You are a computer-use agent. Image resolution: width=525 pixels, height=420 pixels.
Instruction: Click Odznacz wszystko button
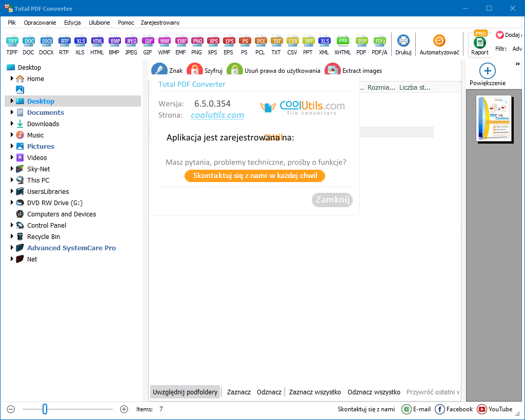(374, 392)
